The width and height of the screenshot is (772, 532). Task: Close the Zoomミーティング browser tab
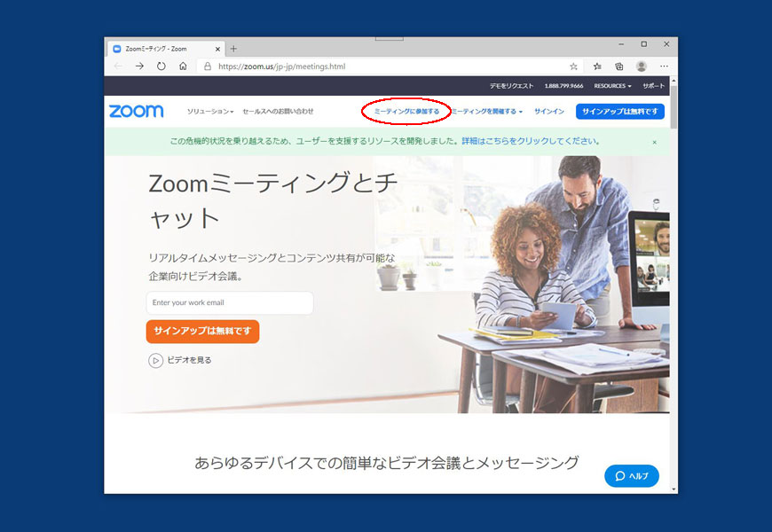[217, 49]
